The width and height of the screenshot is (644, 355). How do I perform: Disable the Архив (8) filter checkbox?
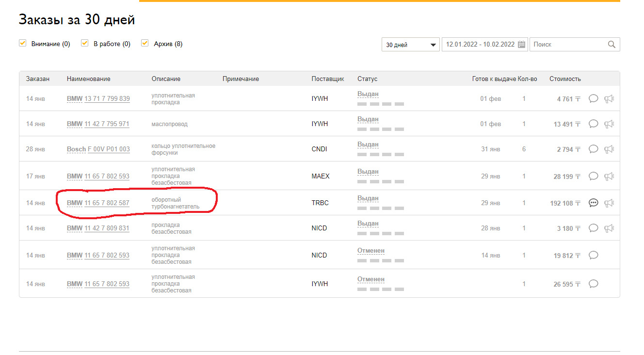pos(145,43)
